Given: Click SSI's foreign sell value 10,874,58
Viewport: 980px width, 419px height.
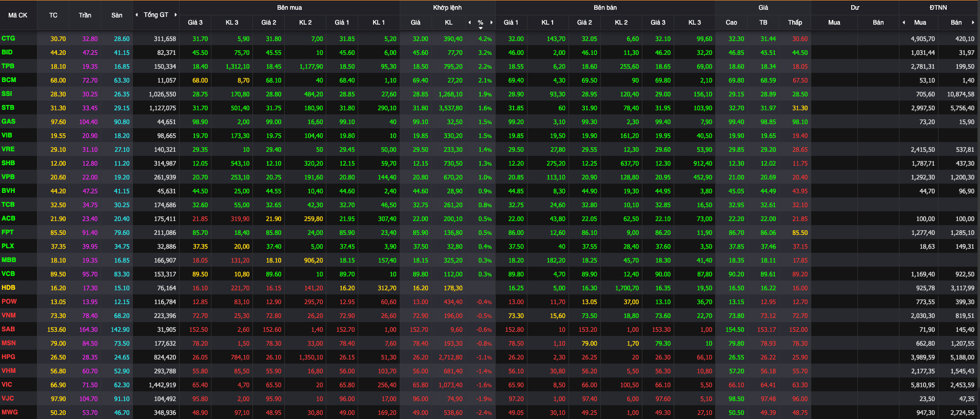Looking at the screenshot, I should pos(961,94).
